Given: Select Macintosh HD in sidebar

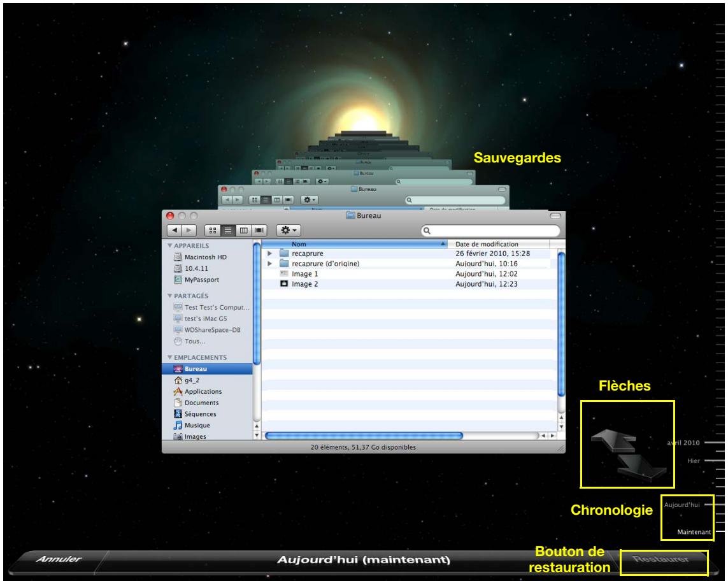Looking at the screenshot, I should click(x=206, y=257).
